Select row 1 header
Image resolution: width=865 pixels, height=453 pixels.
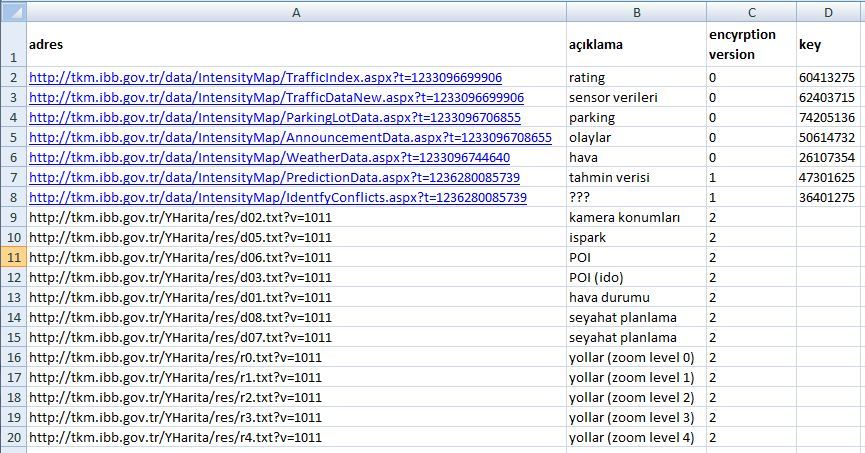[13, 45]
